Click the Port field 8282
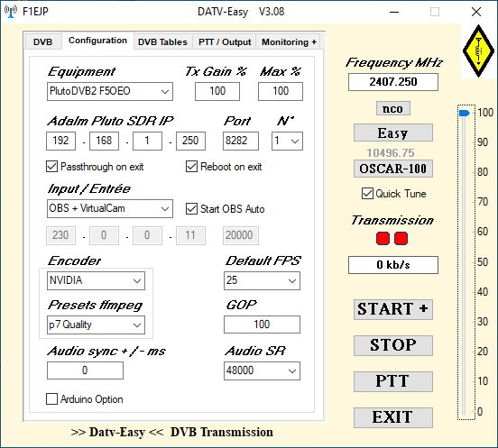The width and height of the screenshot is (498, 448). (x=241, y=141)
